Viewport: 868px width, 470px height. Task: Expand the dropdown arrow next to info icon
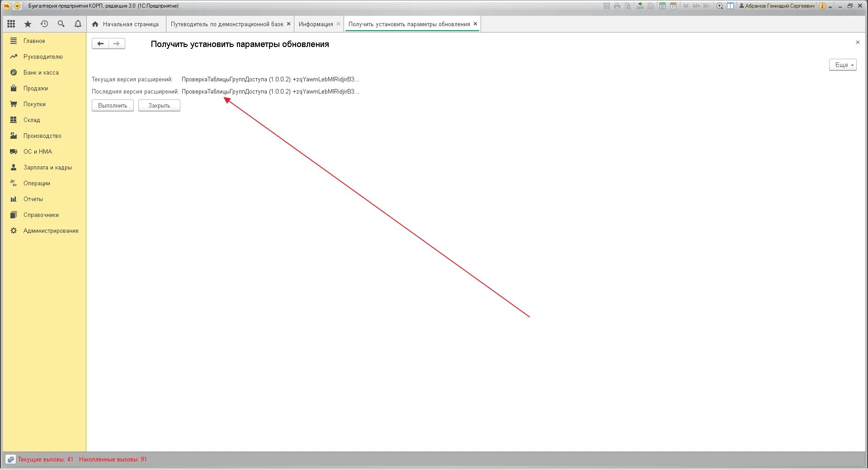pyautogui.click(x=830, y=7)
